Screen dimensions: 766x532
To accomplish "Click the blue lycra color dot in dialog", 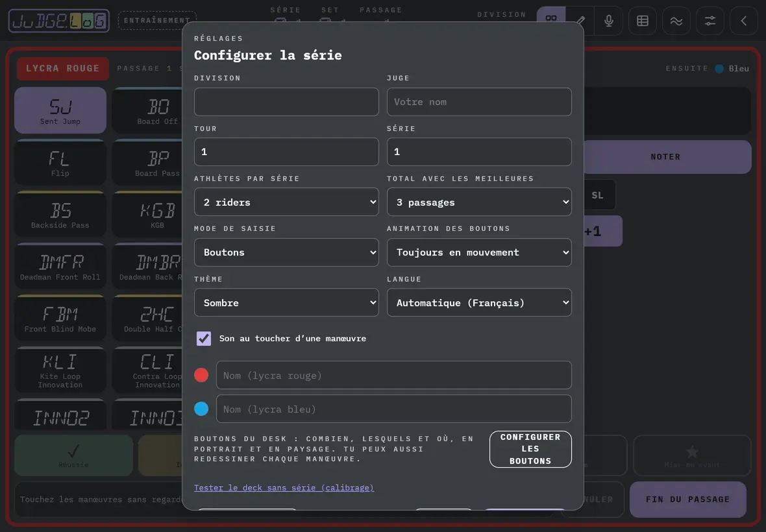I will (x=201, y=409).
